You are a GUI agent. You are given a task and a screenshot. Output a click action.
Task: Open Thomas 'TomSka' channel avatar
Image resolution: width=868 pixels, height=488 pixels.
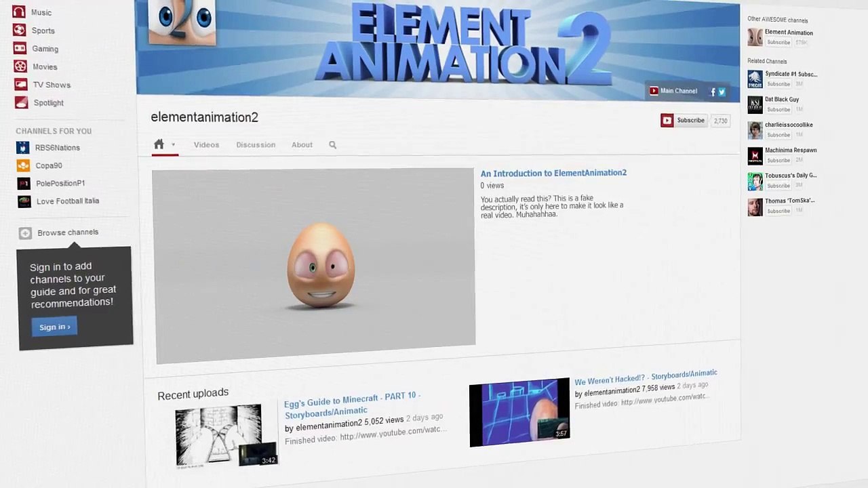click(755, 207)
